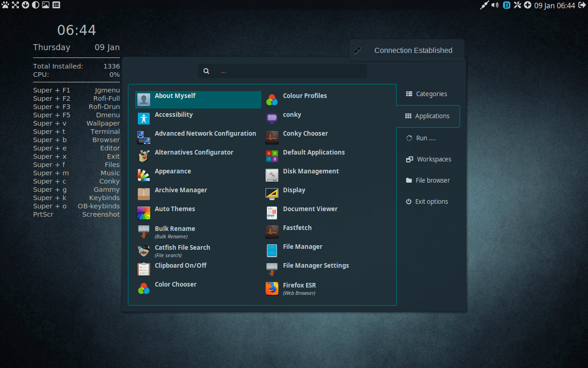
Task: Open the Document Viewer entry label
Action: (x=310, y=209)
